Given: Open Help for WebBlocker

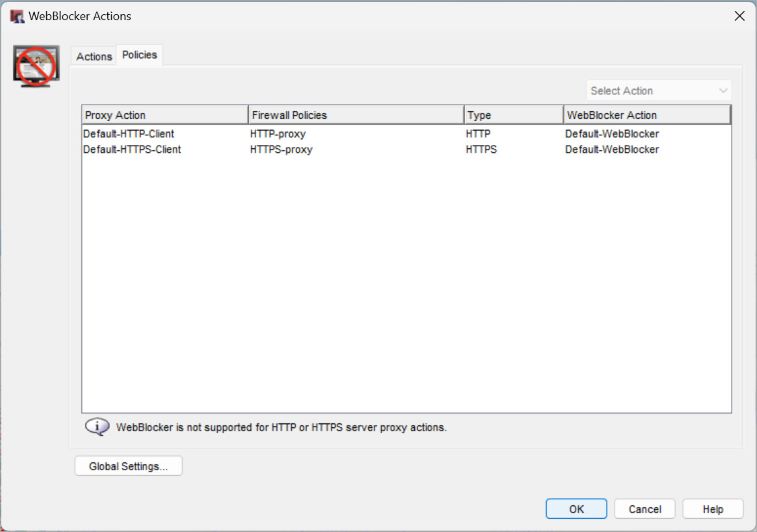Looking at the screenshot, I should tap(713, 509).
